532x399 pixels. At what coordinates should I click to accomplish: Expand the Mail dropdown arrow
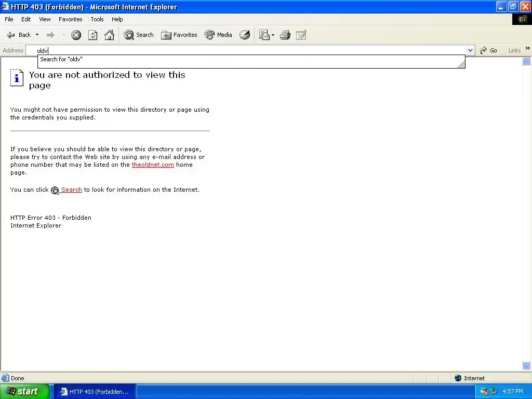point(273,35)
